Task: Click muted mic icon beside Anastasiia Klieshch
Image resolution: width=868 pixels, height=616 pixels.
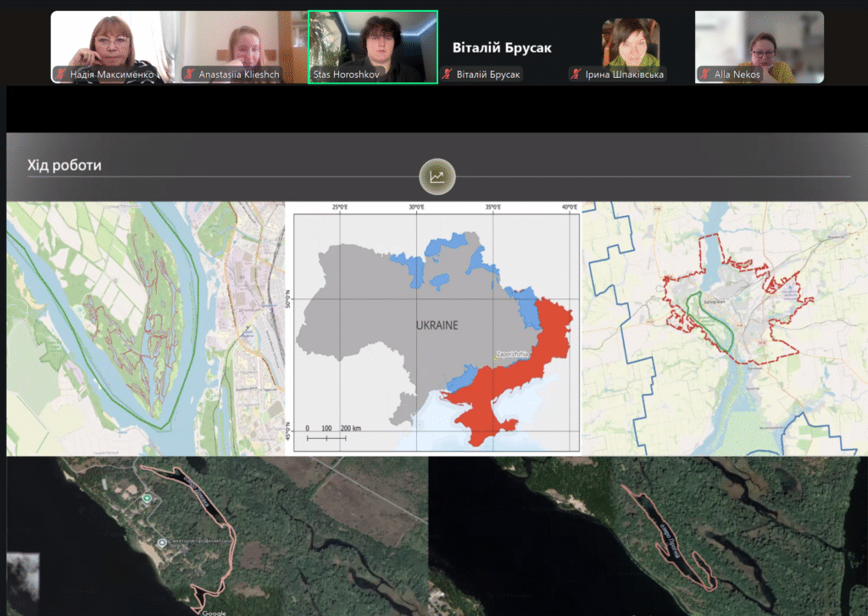Action: click(190, 75)
